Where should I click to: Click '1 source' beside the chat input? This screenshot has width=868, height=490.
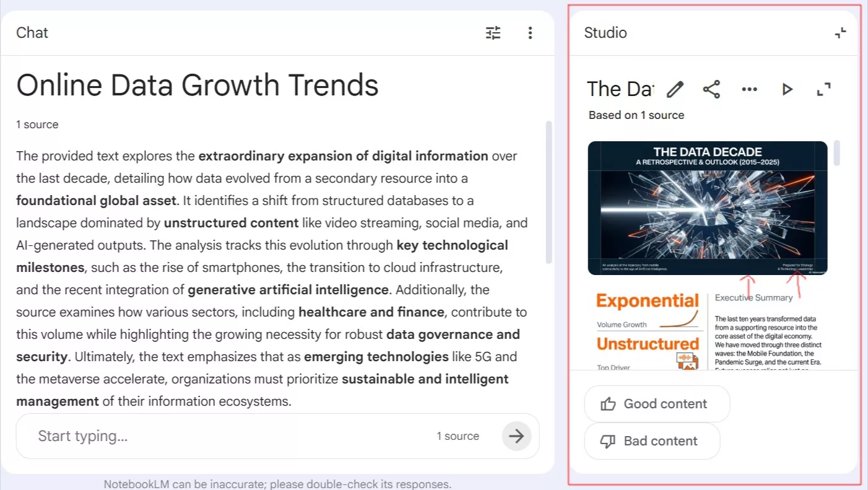(458, 436)
